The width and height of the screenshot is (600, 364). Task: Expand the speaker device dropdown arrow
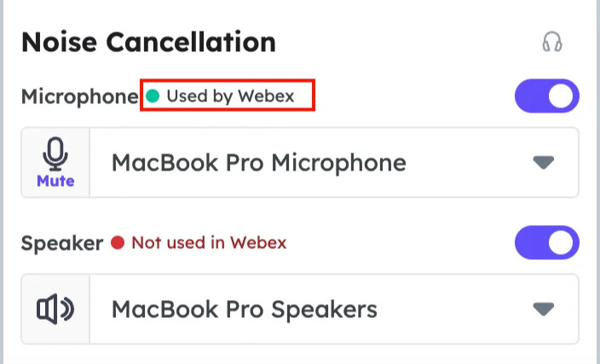click(x=543, y=309)
